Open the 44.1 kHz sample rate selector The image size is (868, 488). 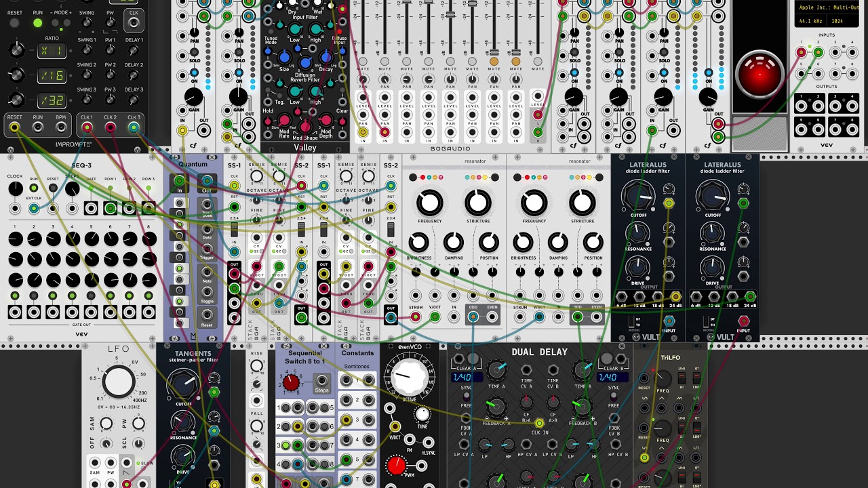(810, 21)
